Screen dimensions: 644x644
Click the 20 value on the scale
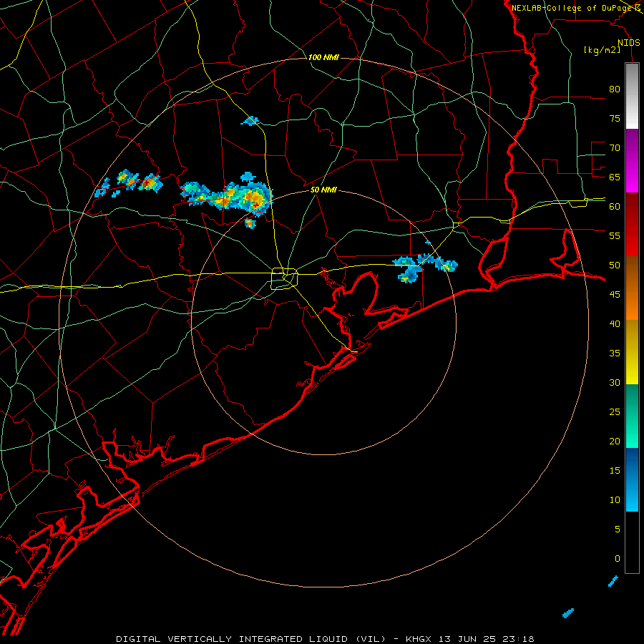pyautogui.click(x=615, y=441)
